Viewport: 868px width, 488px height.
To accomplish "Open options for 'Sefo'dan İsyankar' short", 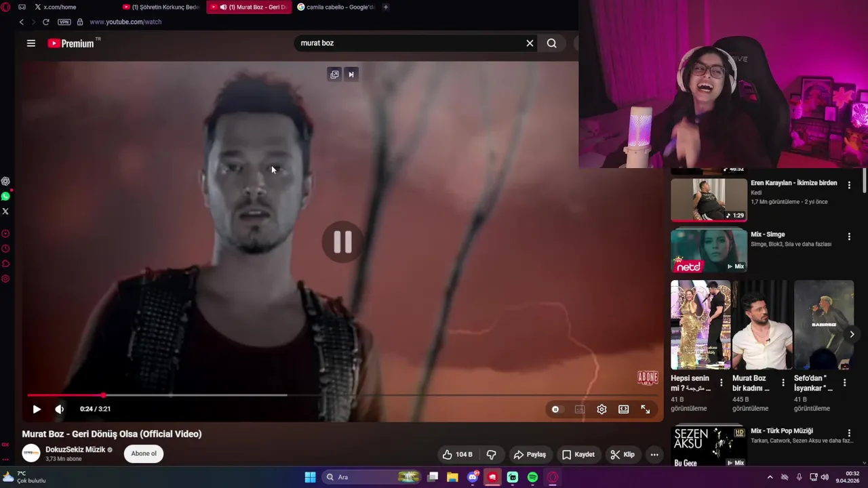I will tap(844, 383).
